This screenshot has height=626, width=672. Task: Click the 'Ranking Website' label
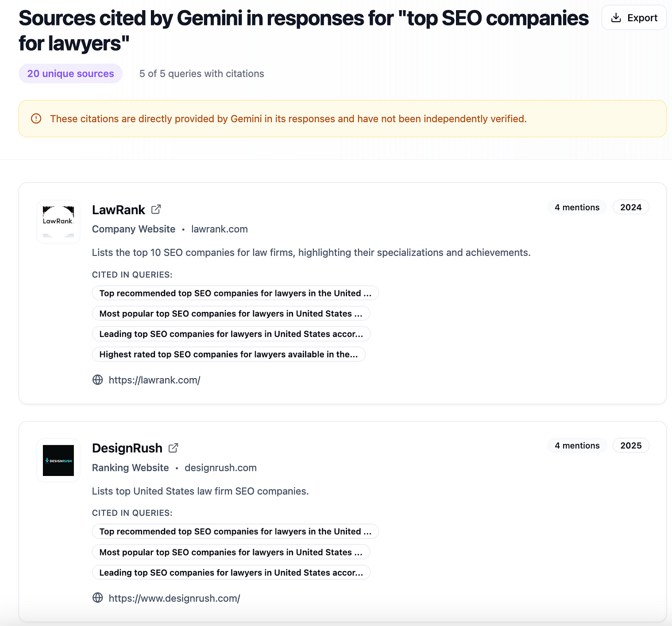[131, 468]
